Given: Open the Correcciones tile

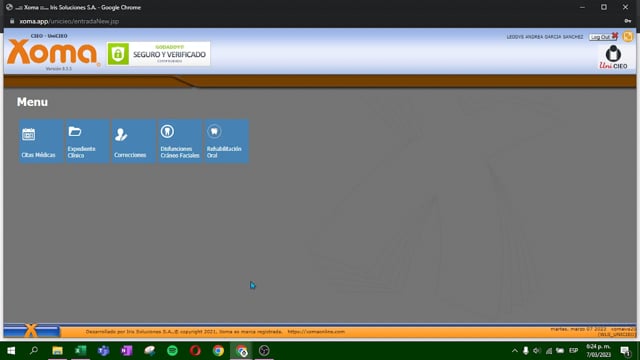Looking at the screenshot, I should click(x=134, y=141).
